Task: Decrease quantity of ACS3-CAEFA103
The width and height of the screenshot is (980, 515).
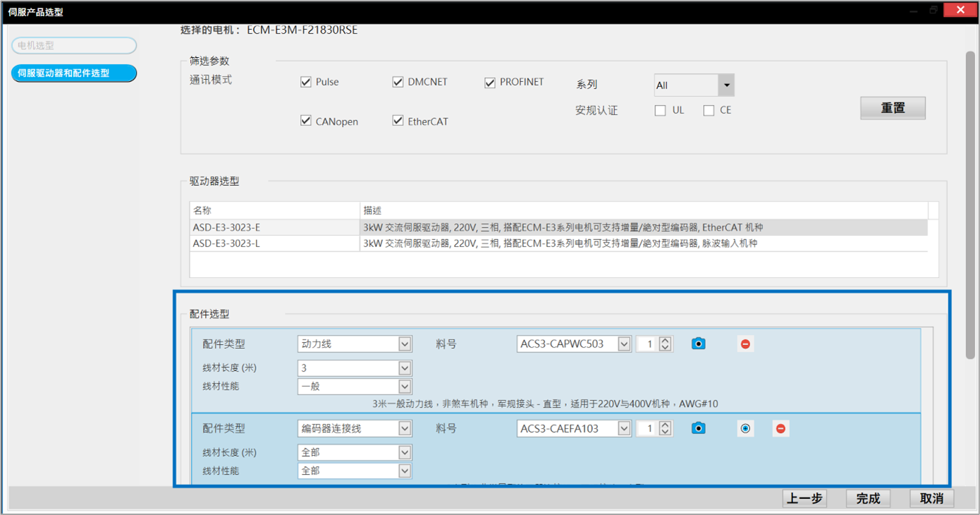Action: (665, 432)
